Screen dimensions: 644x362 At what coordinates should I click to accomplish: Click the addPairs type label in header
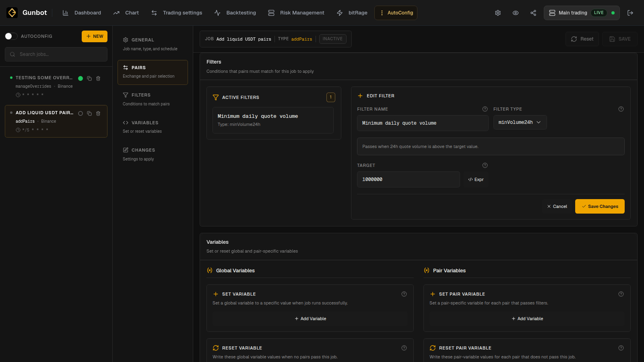click(x=301, y=39)
